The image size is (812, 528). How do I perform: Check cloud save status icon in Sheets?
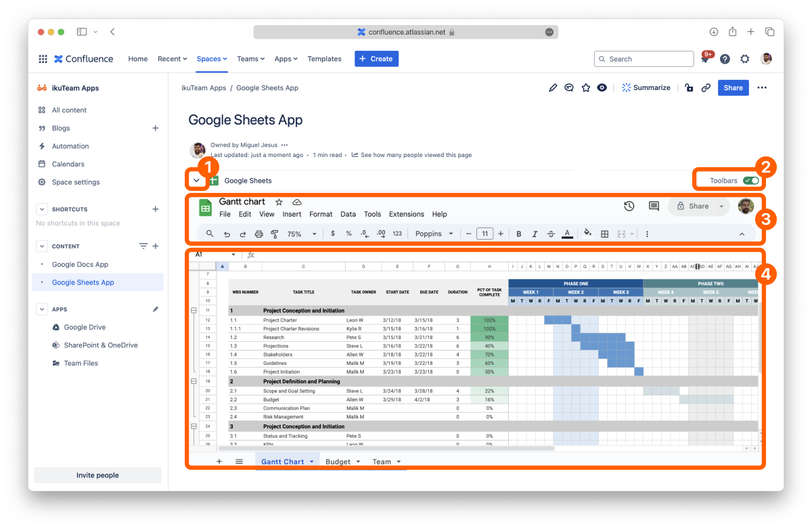click(x=296, y=202)
